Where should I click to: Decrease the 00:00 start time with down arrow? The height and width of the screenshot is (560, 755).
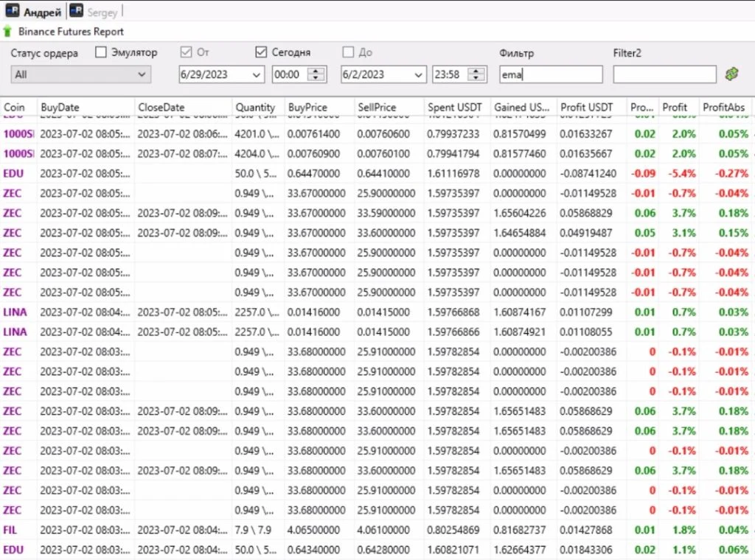tap(316, 78)
